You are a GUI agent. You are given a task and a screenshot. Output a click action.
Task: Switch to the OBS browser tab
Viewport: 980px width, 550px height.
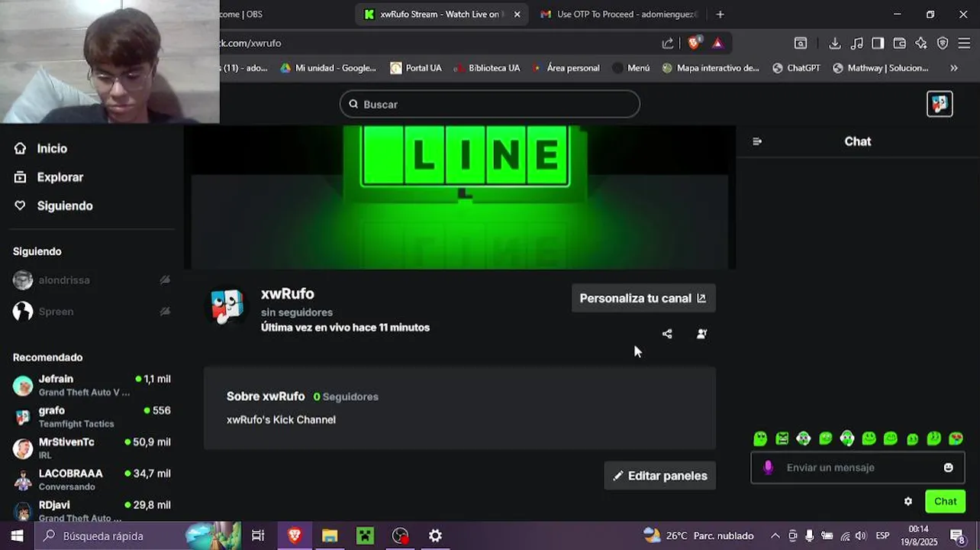(x=241, y=15)
